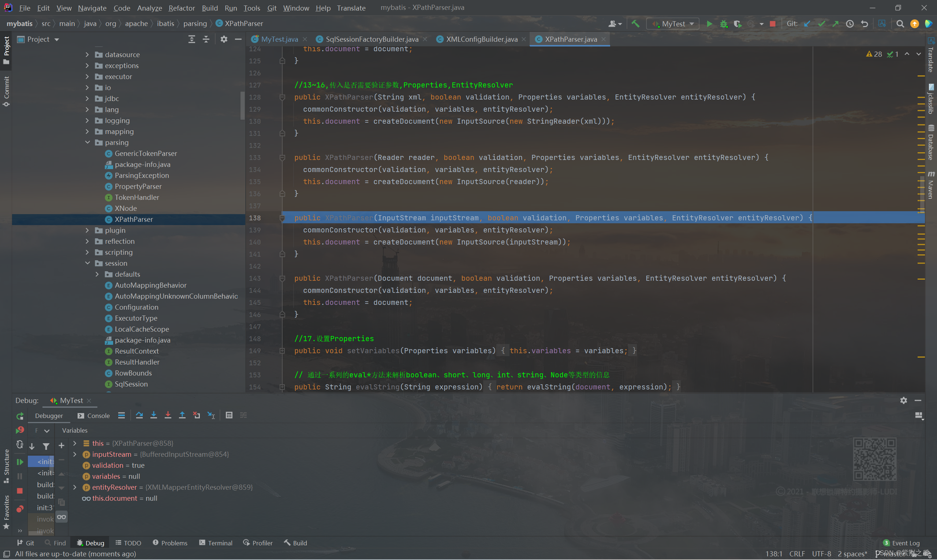937x560 pixels.
Task: Toggle the fold marker on line 138
Action: click(x=282, y=218)
